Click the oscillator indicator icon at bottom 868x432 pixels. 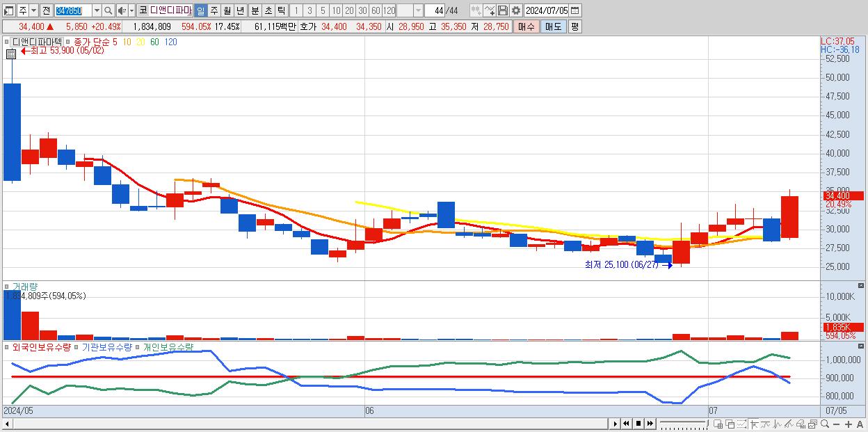pyautogui.click(x=778, y=424)
